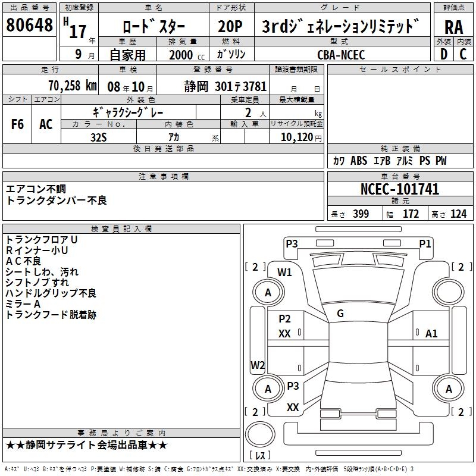Click the P2 mark on the left door
Image resolution: width=476 pixels, height=476 pixels.
pos(284,319)
